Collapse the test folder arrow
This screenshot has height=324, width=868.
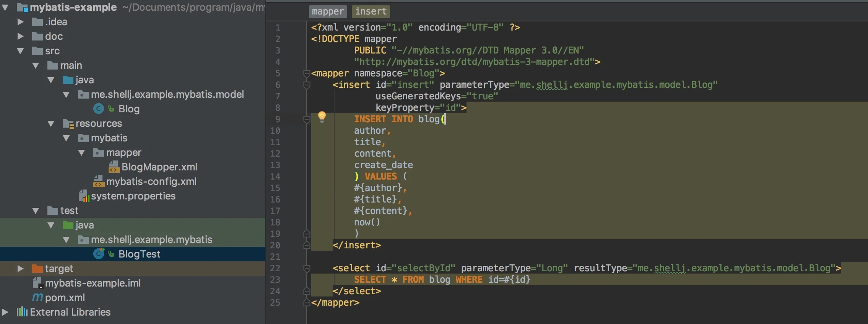36,211
